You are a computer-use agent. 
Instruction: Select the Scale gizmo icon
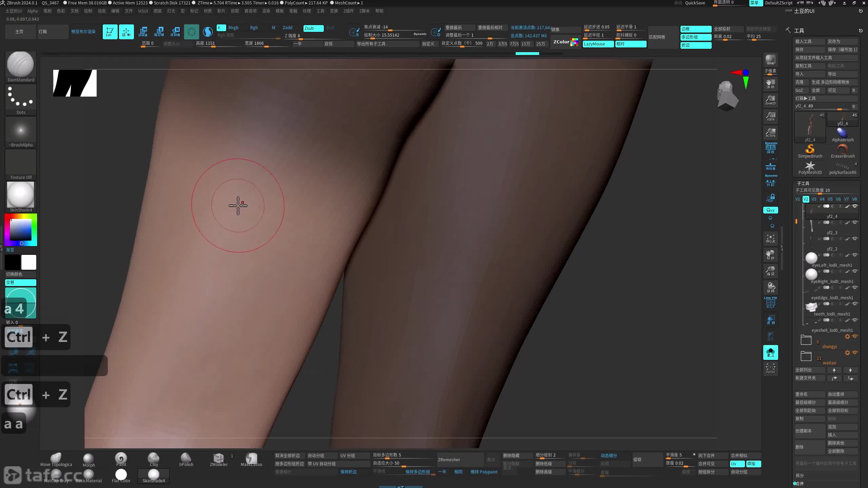click(159, 32)
